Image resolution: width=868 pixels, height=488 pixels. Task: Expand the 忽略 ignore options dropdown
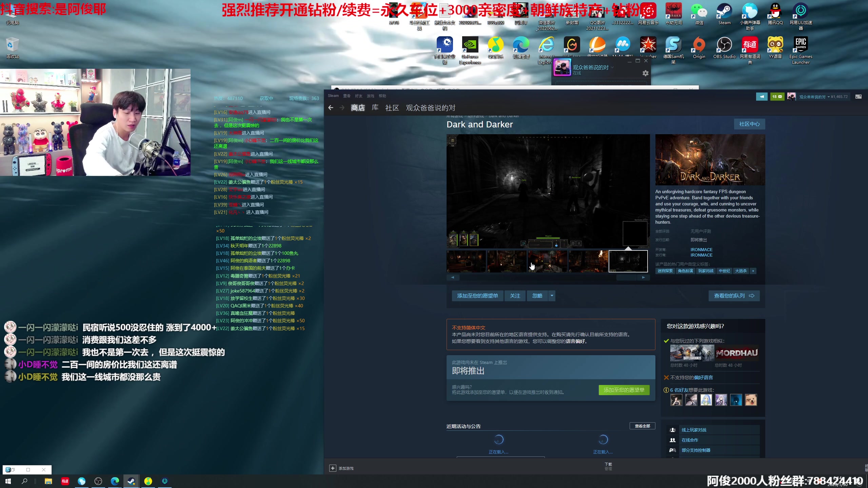click(x=552, y=296)
